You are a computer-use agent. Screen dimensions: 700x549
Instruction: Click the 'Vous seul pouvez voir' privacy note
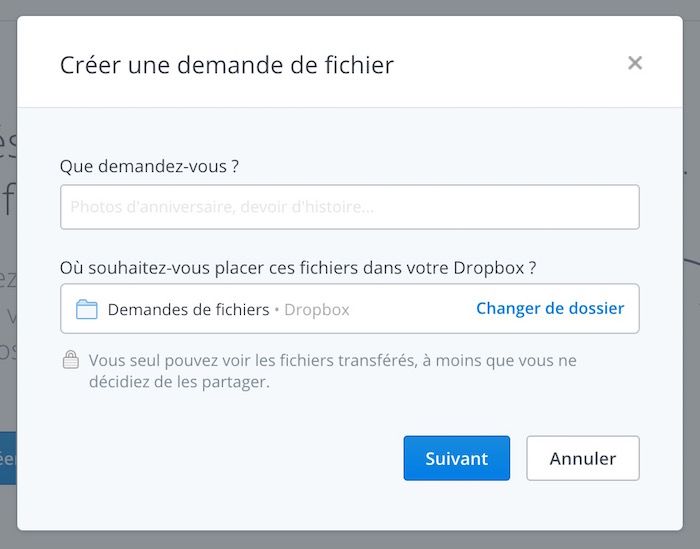(332, 360)
